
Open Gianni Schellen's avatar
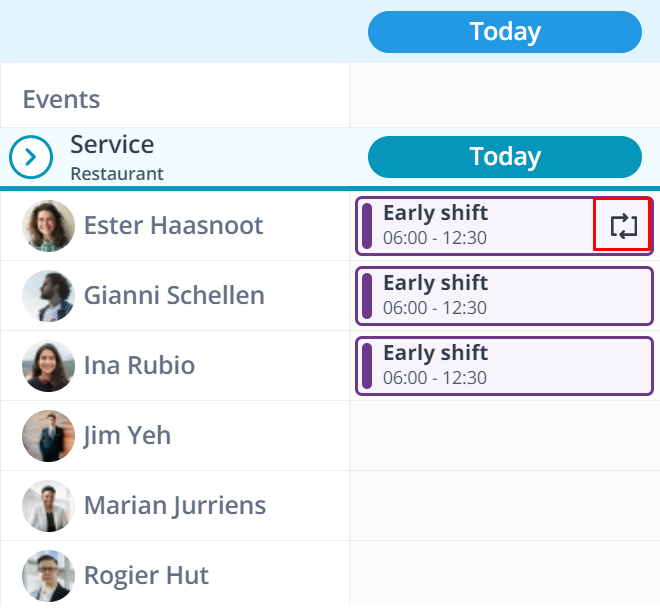tap(48, 296)
